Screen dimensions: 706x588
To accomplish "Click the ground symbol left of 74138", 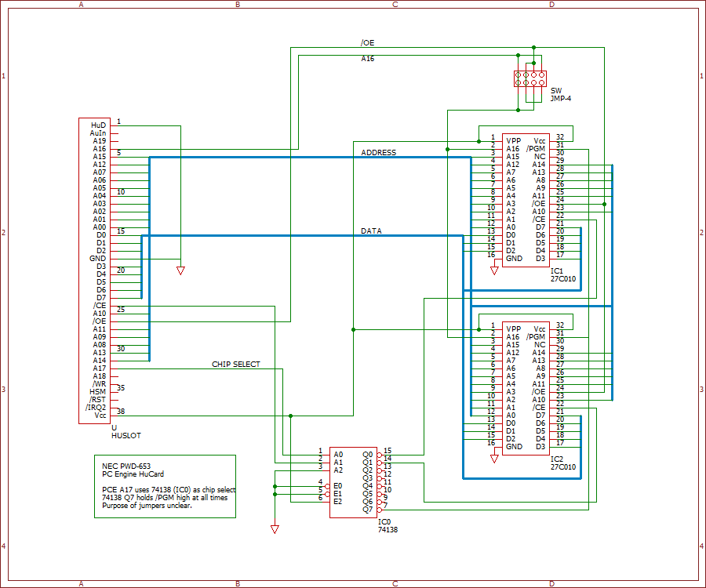I will pos(275,529).
